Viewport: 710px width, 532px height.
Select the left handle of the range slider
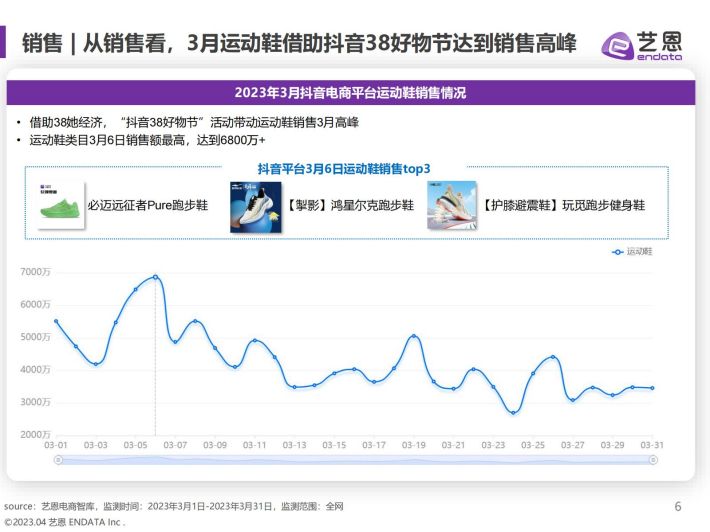coord(58,460)
